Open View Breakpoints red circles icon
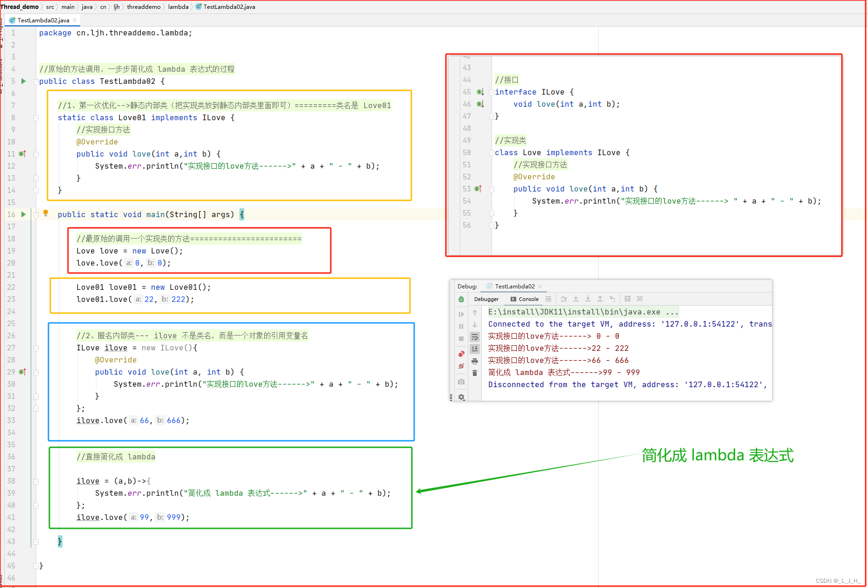The image size is (868, 588). click(461, 354)
